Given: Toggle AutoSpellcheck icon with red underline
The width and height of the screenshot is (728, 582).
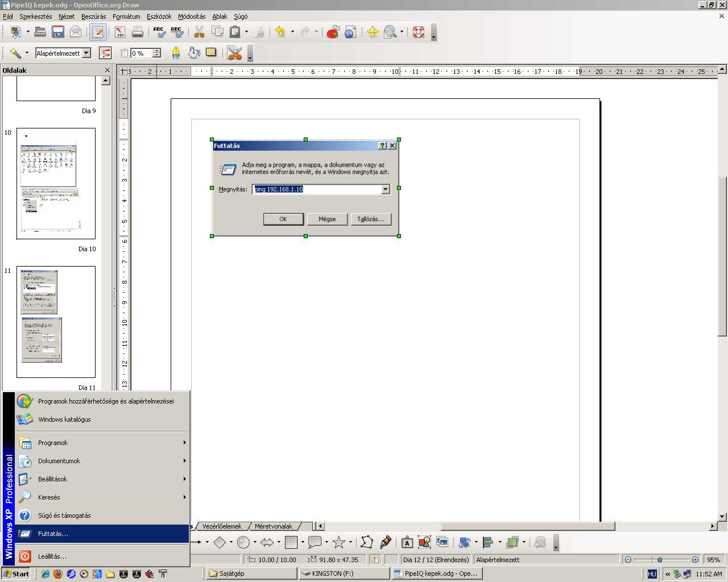Looking at the screenshot, I should tap(177, 32).
